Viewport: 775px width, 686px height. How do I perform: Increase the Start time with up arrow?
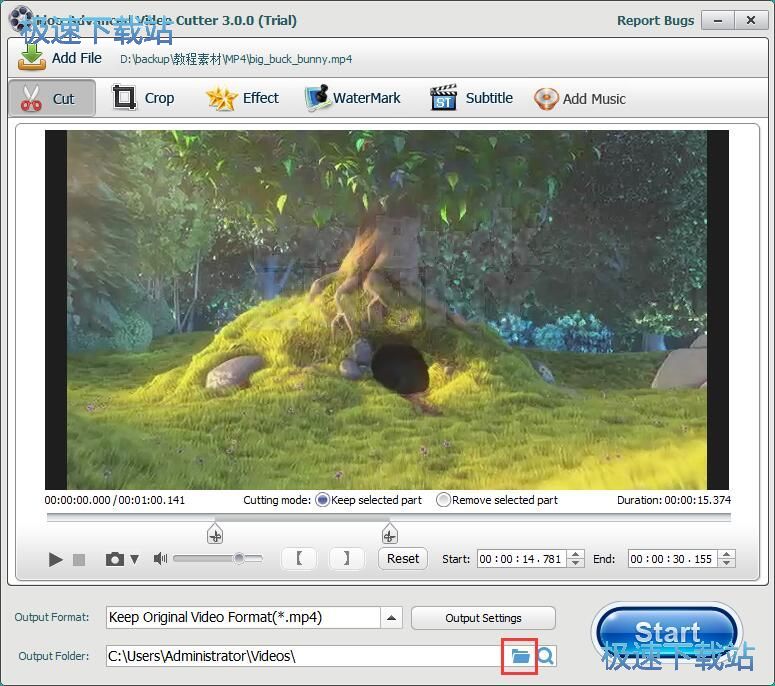coord(575,554)
